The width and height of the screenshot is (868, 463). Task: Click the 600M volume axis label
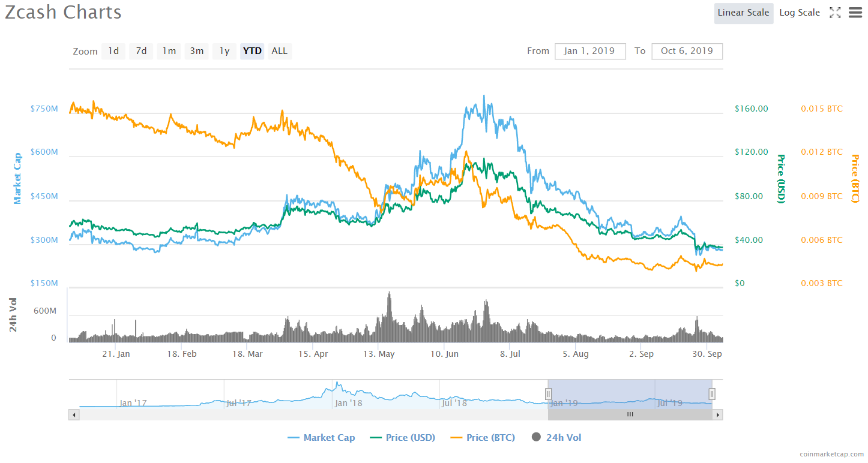(x=45, y=311)
